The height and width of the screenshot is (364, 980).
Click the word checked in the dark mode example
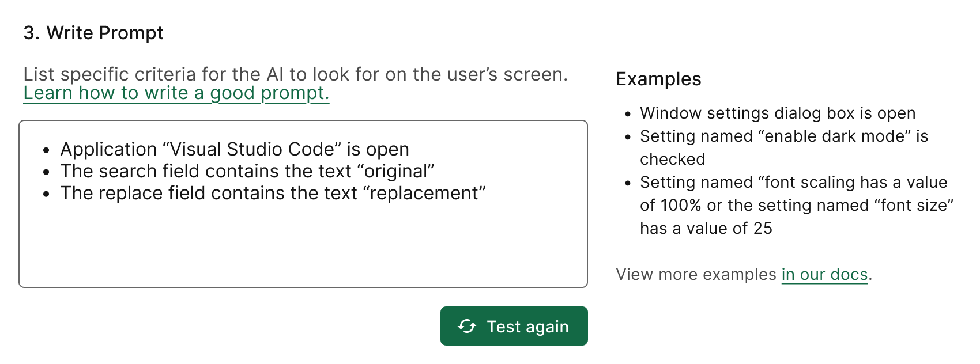pyautogui.click(x=673, y=159)
